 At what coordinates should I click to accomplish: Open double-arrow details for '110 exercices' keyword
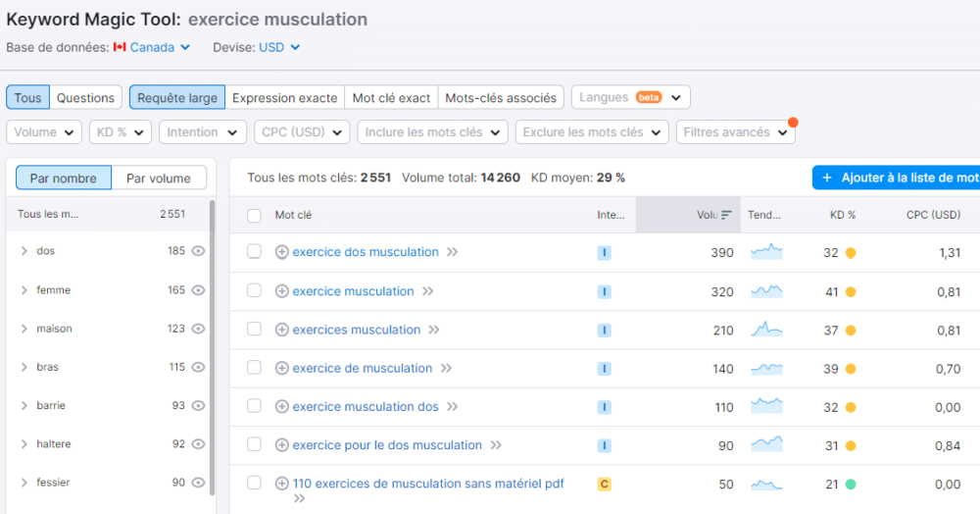[299, 498]
